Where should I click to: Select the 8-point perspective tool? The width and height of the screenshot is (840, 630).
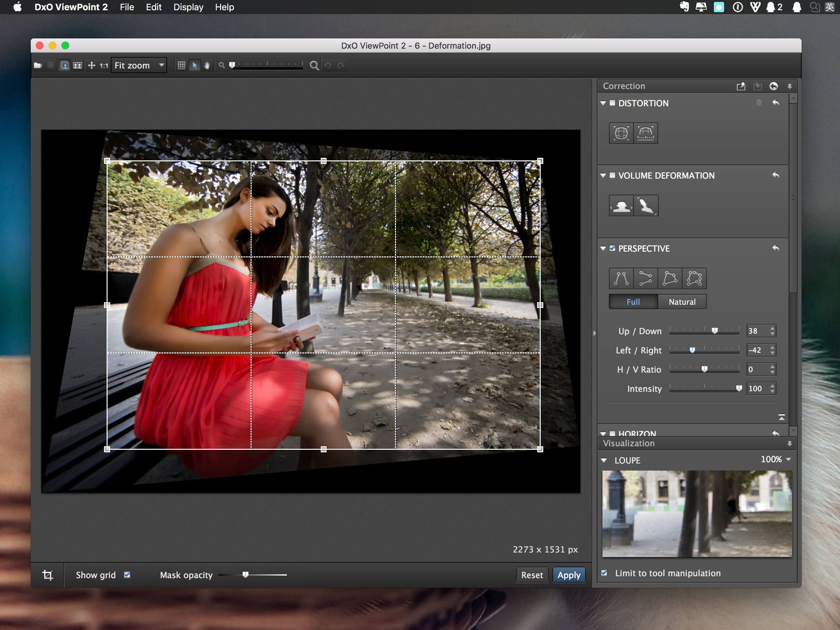coord(694,279)
